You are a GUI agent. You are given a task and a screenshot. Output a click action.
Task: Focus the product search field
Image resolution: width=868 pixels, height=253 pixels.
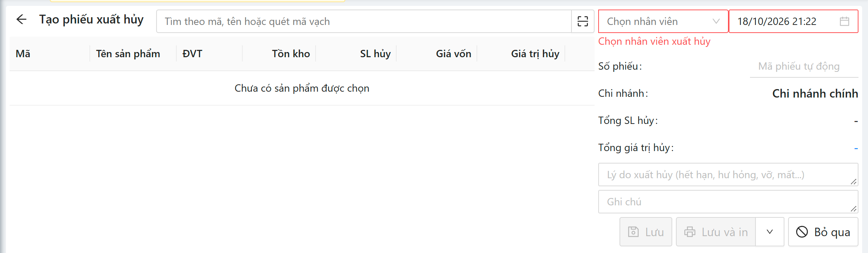[x=364, y=21]
